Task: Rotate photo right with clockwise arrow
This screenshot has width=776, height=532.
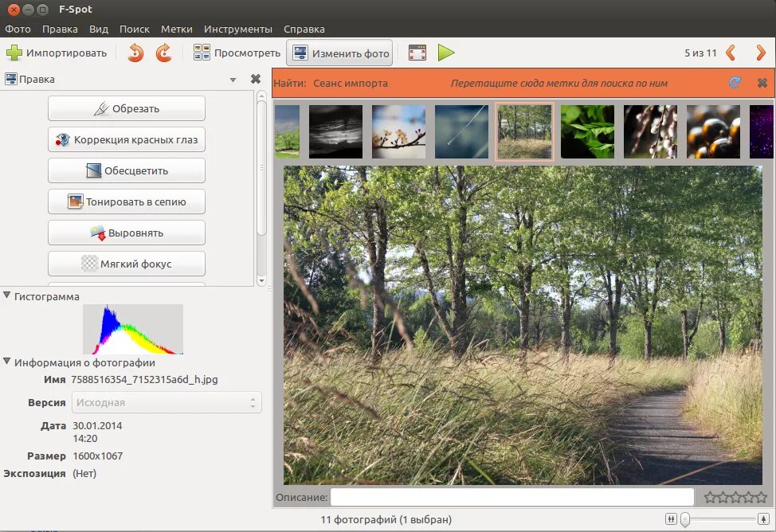Action: point(163,53)
